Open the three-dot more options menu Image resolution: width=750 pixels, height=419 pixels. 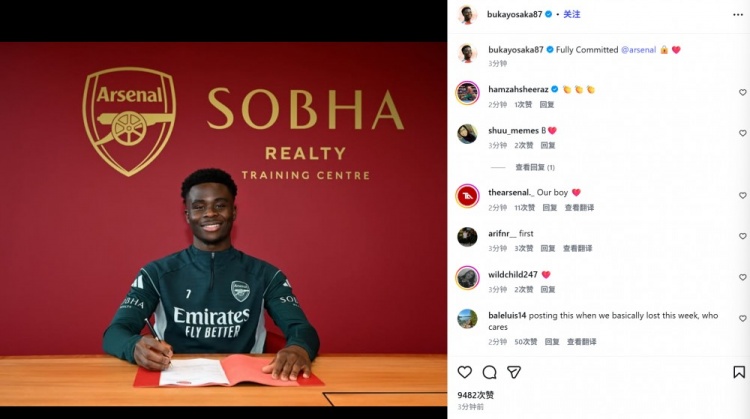738,15
